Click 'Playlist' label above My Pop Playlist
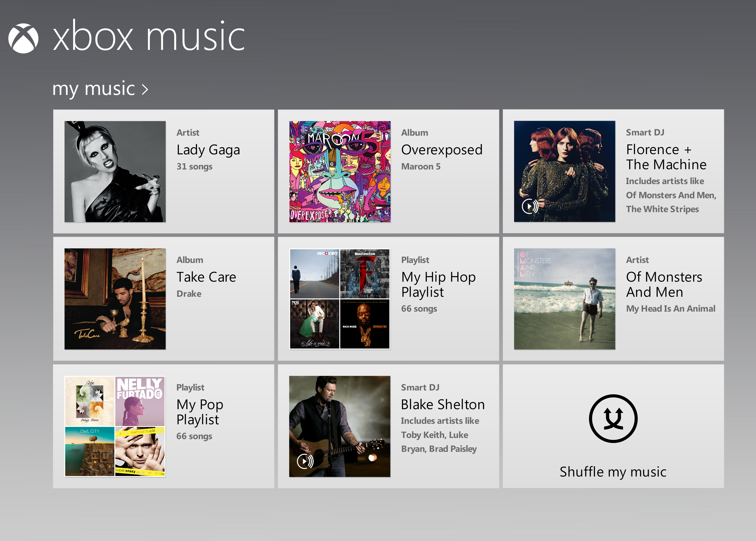Image resolution: width=756 pixels, height=541 pixels. click(190, 387)
